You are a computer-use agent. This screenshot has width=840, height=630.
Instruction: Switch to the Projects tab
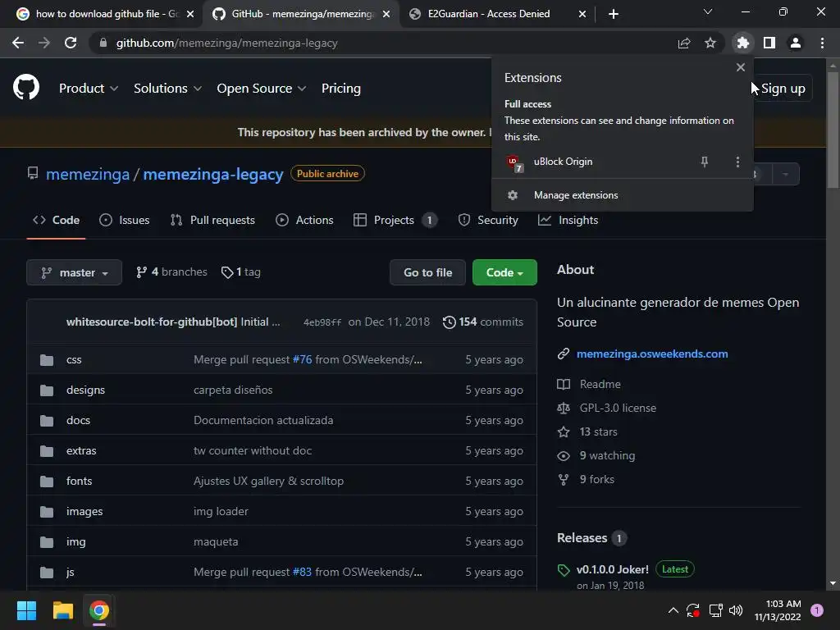click(x=395, y=220)
